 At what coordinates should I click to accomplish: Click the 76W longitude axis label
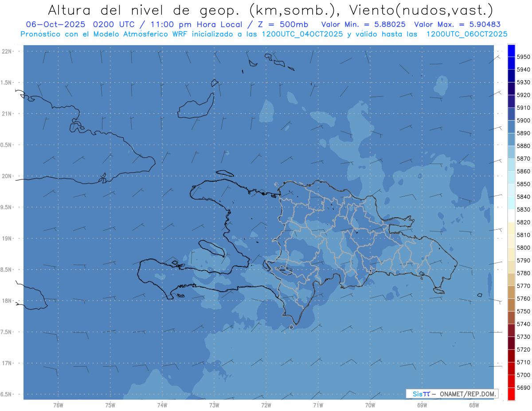point(58,404)
